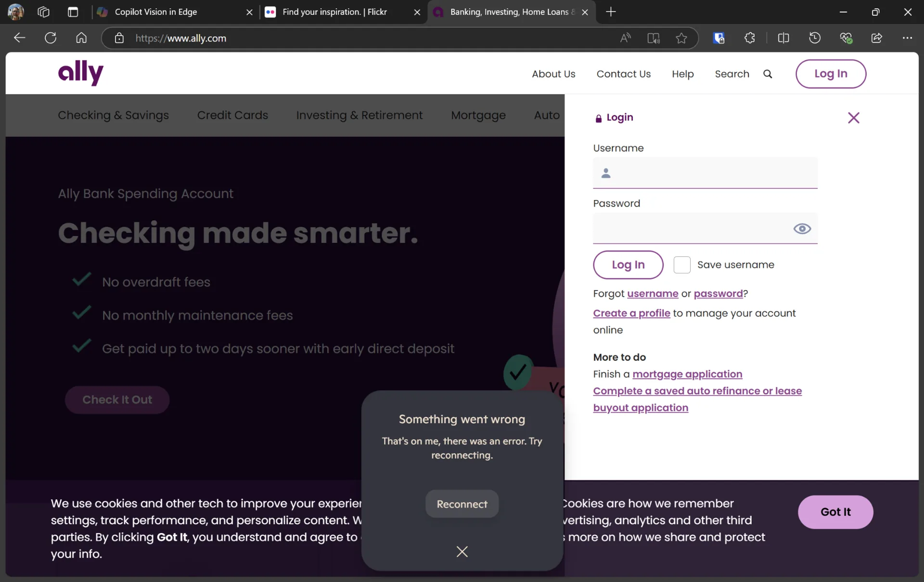The width and height of the screenshot is (924, 582).
Task: Click the "Ally Bank Spending Account" text
Action: 145,194
